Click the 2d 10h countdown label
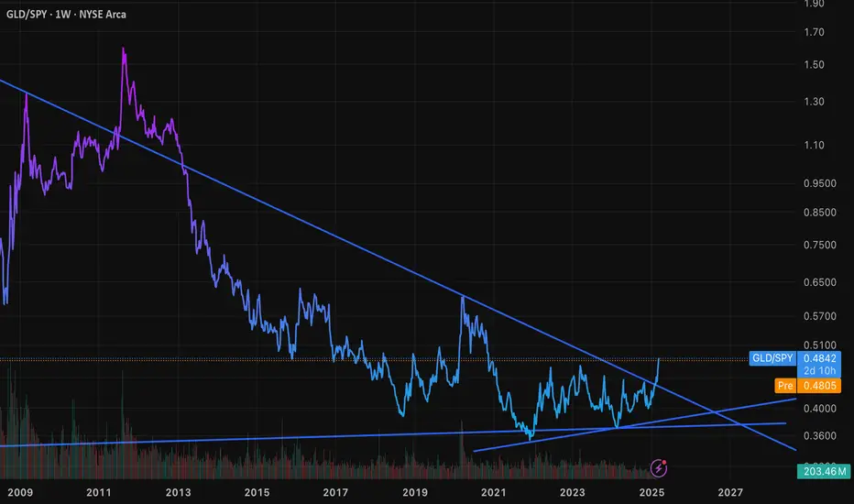This screenshot has height=504, width=854. tap(819, 371)
